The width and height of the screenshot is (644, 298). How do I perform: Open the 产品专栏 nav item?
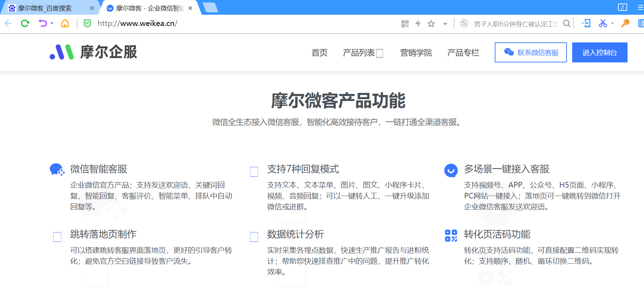(463, 53)
